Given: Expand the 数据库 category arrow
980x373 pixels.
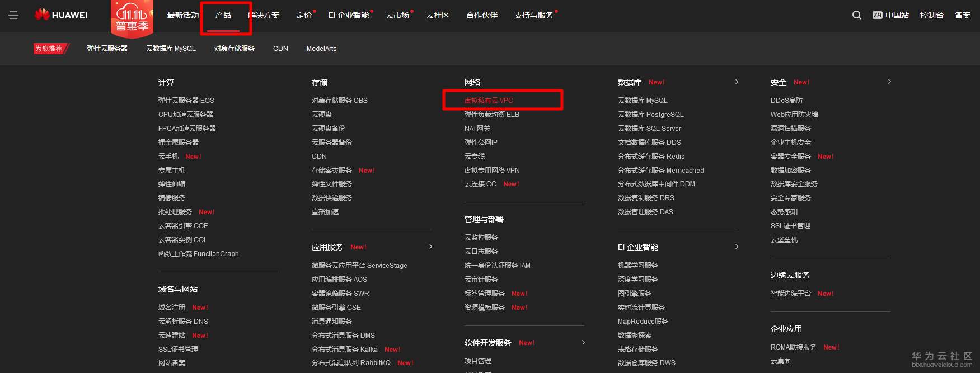Looking at the screenshot, I should pyautogui.click(x=737, y=82).
